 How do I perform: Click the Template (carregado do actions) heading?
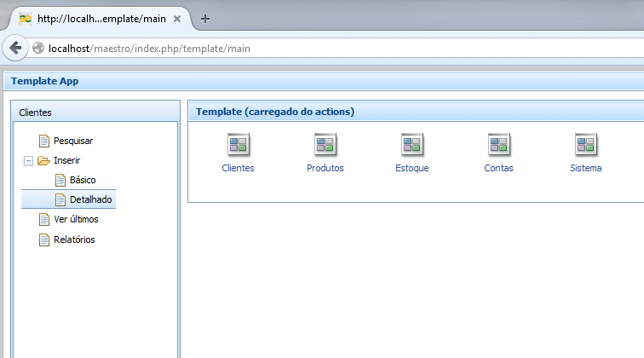(275, 112)
